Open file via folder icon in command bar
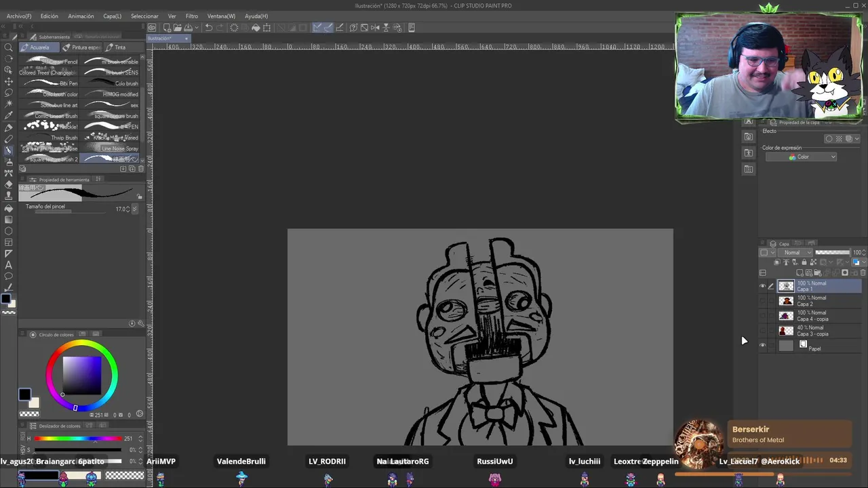 point(178,28)
